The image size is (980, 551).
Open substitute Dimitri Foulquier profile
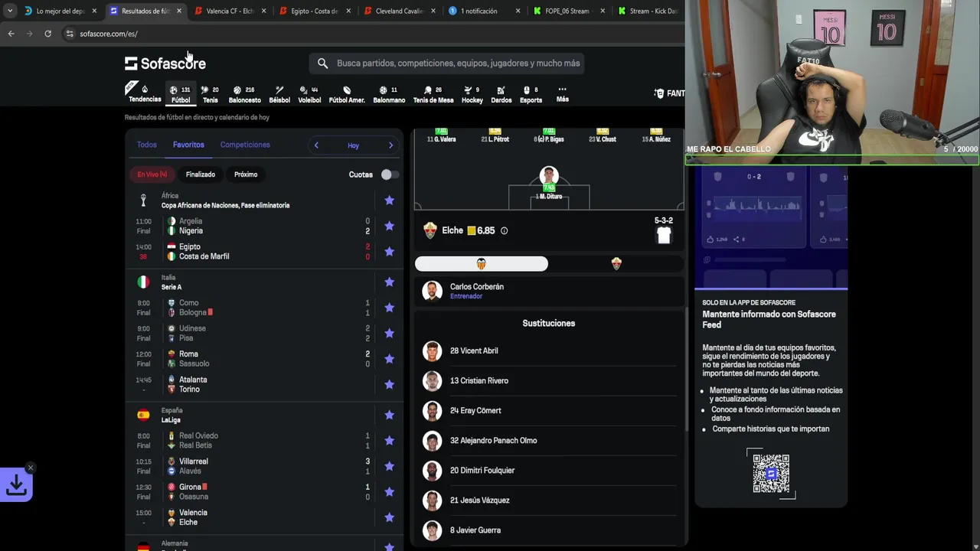click(549, 470)
